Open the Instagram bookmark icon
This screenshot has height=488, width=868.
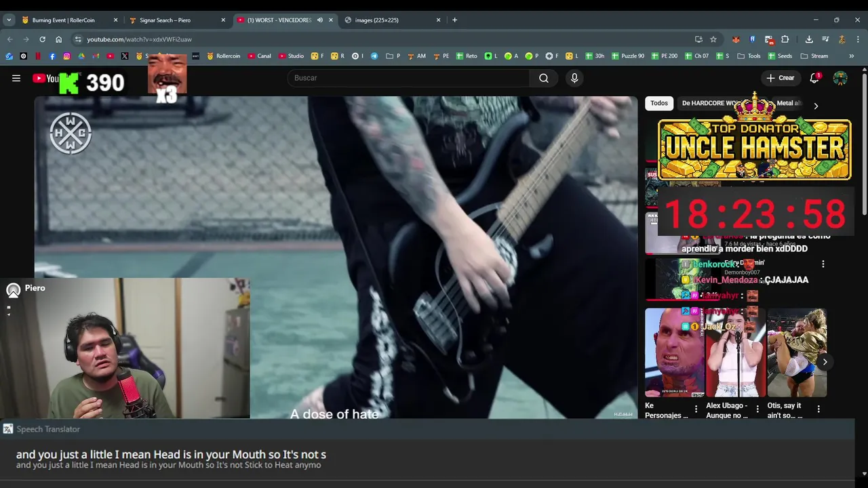[x=66, y=56]
